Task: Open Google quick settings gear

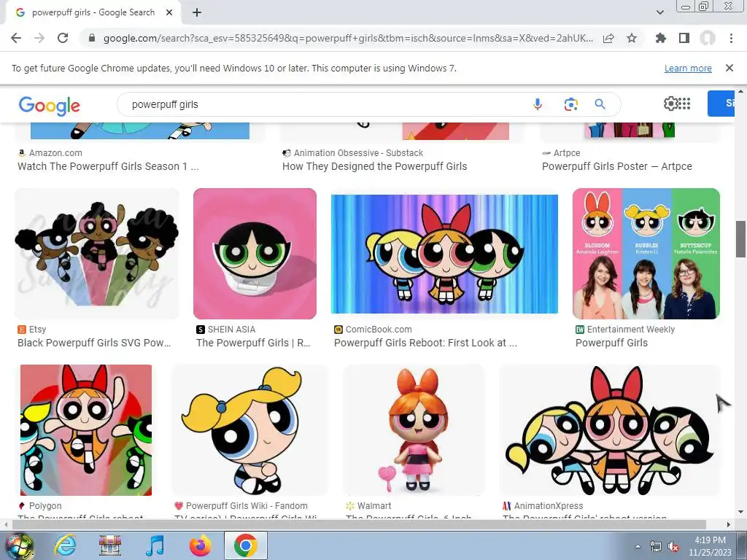Action: [x=670, y=104]
